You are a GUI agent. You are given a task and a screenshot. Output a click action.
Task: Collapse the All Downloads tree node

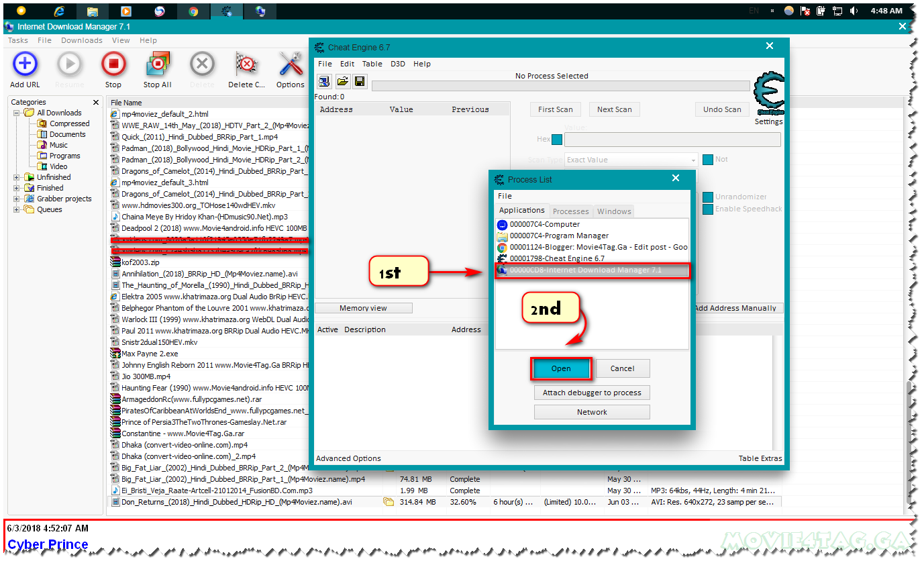click(x=17, y=113)
